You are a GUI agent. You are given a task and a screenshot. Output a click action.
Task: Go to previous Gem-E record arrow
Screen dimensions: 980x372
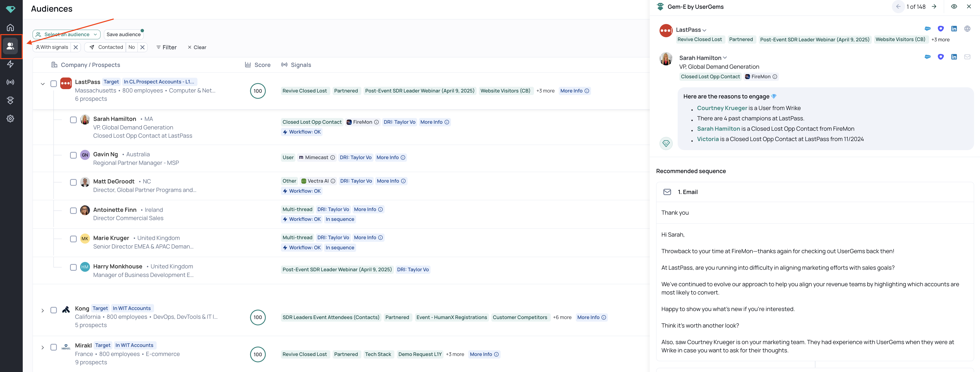point(898,6)
